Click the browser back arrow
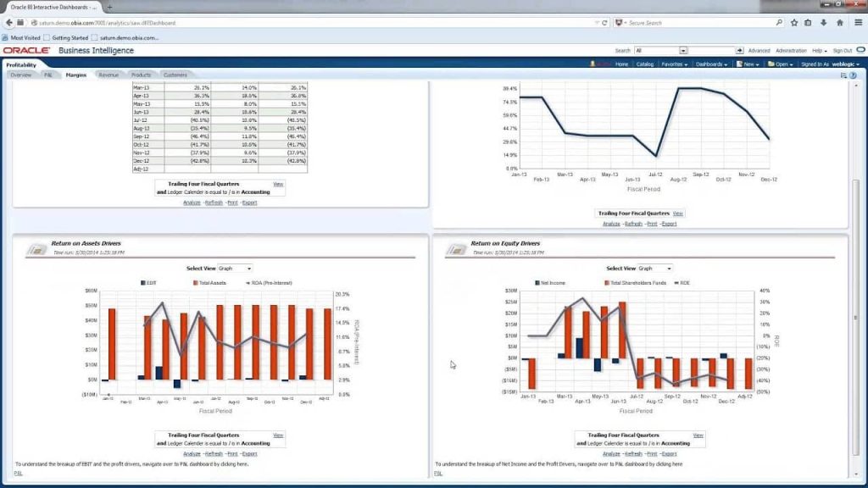868x488 pixels. (8, 23)
